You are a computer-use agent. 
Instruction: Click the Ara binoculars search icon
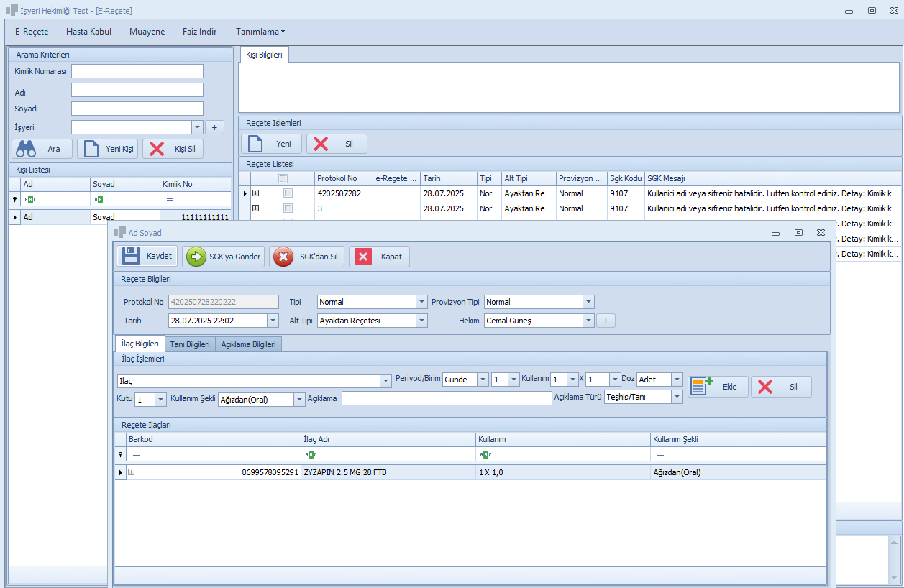point(26,149)
